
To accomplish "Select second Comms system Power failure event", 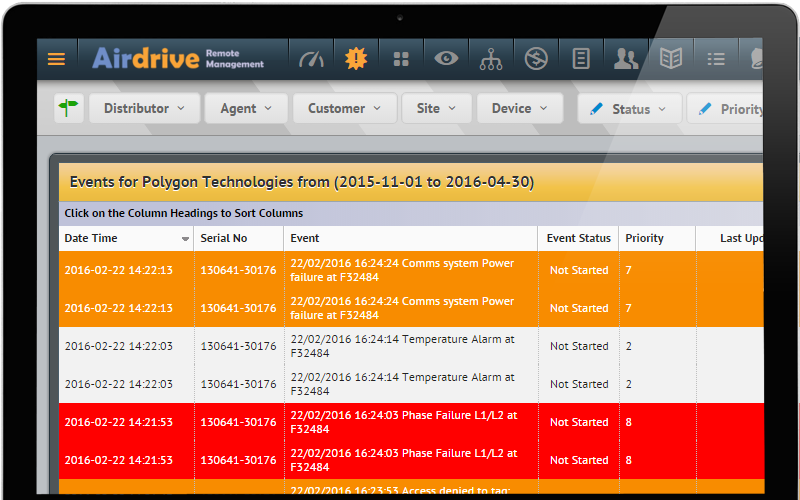I will click(411, 308).
